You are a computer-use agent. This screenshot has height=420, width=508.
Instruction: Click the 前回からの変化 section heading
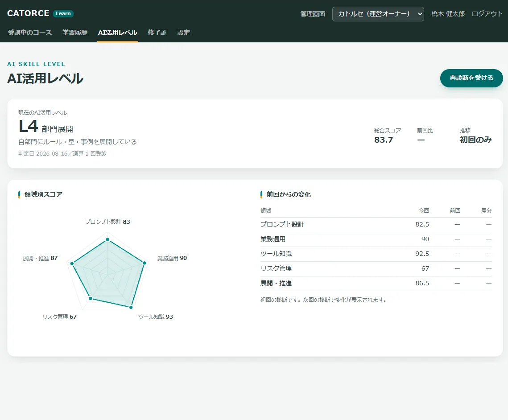click(x=288, y=195)
